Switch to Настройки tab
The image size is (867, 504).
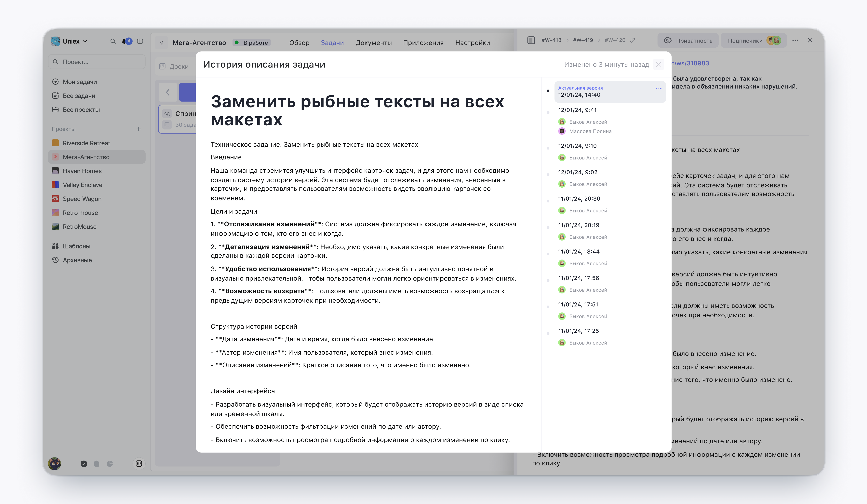pos(472,43)
